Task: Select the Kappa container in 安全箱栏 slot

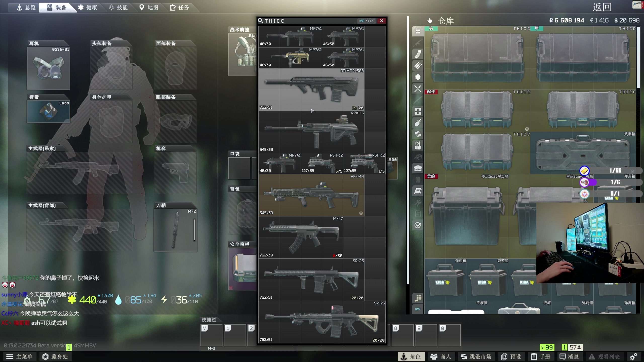Action: pos(243,269)
